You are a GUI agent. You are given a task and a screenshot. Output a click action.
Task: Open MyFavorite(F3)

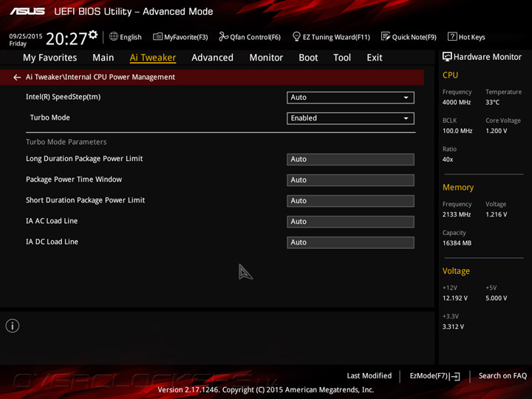point(180,37)
